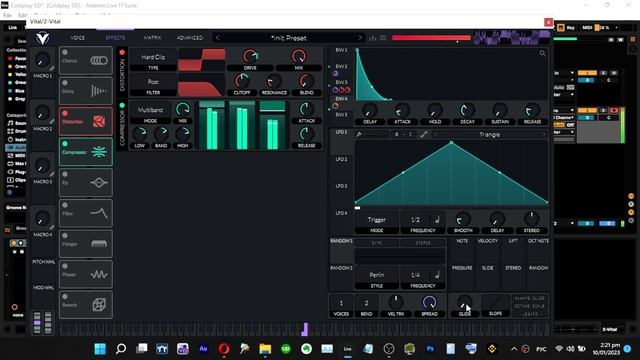
Task: Go to previous preset arrow
Action: [218, 38]
